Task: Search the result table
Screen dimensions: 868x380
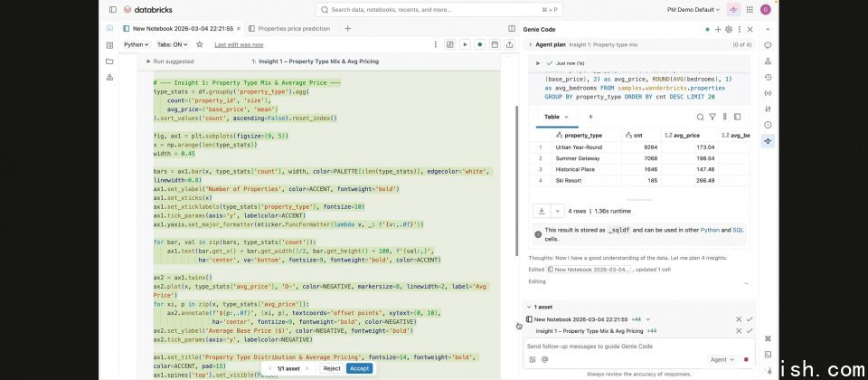Action: tap(699, 117)
